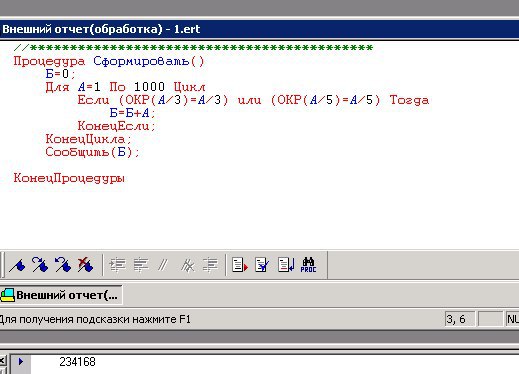
Task: Click the 'КонецЦикла;' keyword
Action: point(89,139)
